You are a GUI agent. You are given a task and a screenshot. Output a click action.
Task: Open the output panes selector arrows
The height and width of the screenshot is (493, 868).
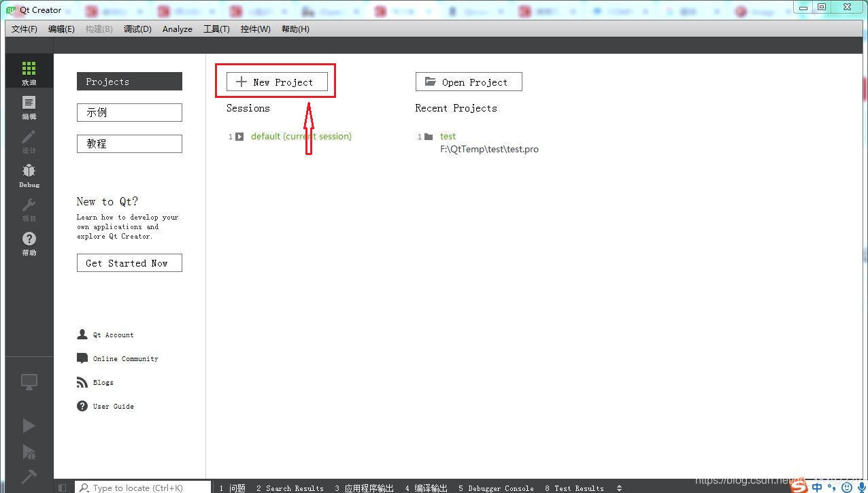[x=619, y=488]
